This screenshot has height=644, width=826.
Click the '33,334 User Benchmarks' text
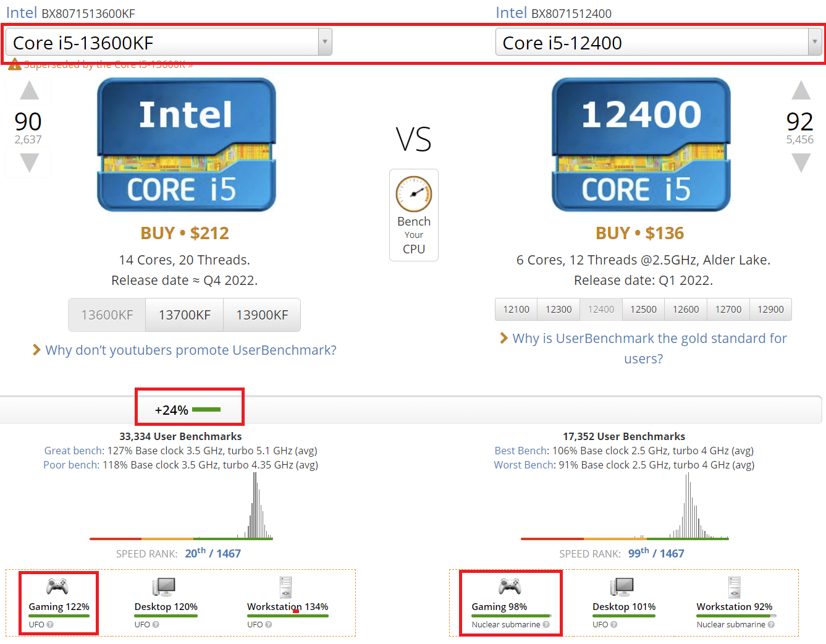coord(180,436)
